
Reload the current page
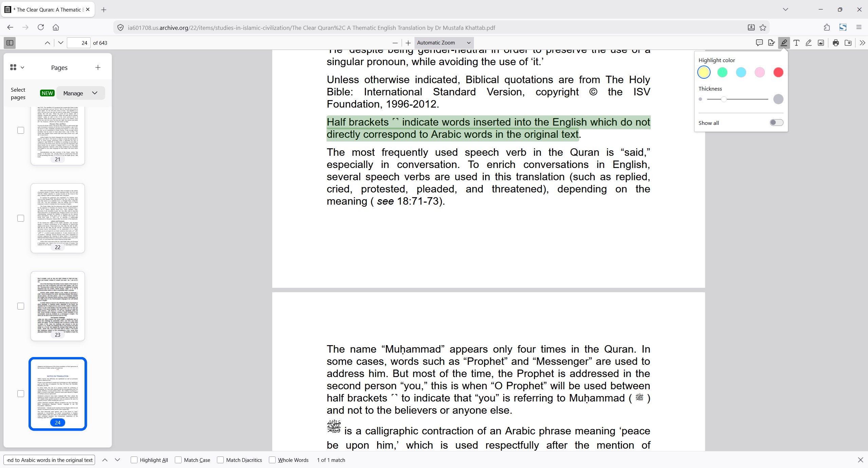click(41, 27)
